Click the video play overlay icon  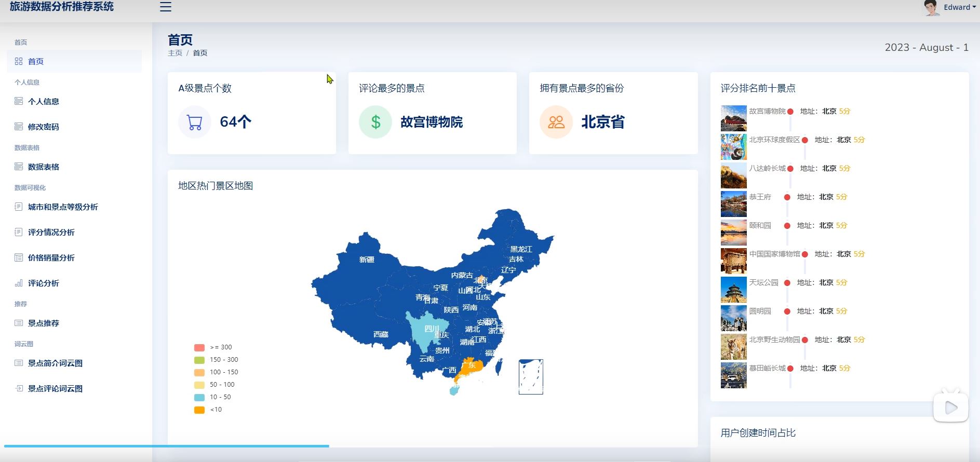click(x=951, y=407)
